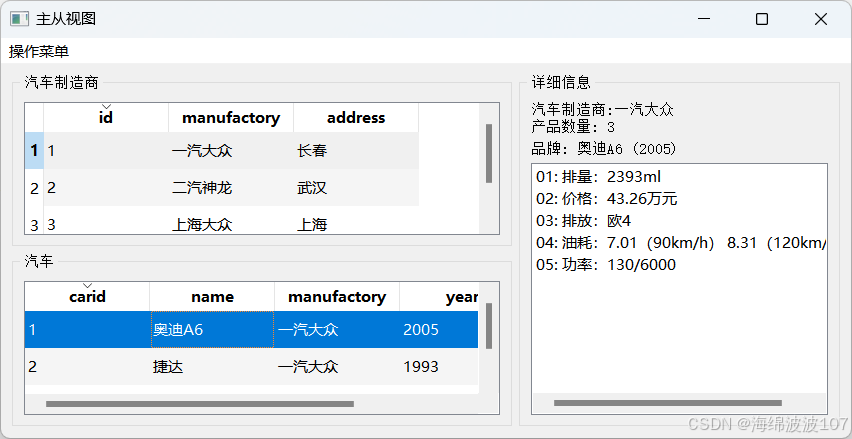Image resolution: width=852 pixels, height=439 pixels.
Task: Minimize the 主从视图 window
Action: tap(704, 19)
